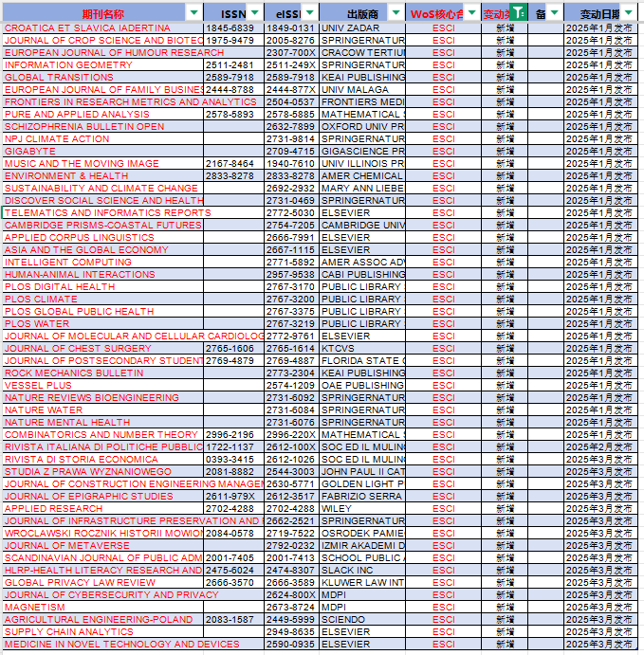
Task: Open the 期刊名称 column filter dropdown
Action: pyautogui.click(x=193, y=12)
